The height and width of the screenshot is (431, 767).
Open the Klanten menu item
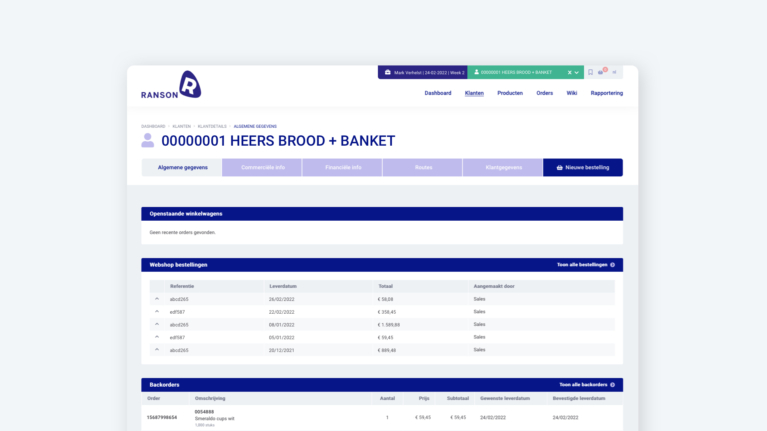[x=474, y=93]
